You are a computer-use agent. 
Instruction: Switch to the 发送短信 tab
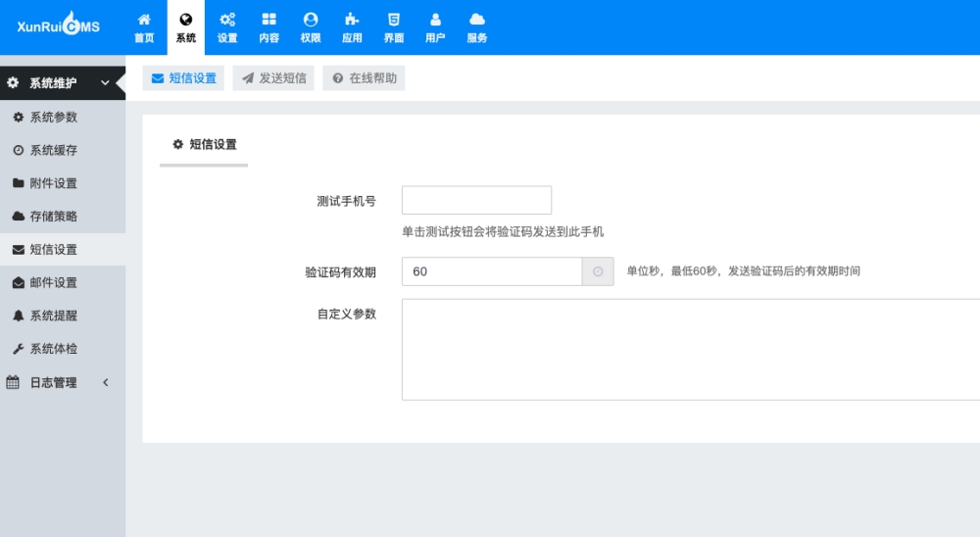pos(273,78)
